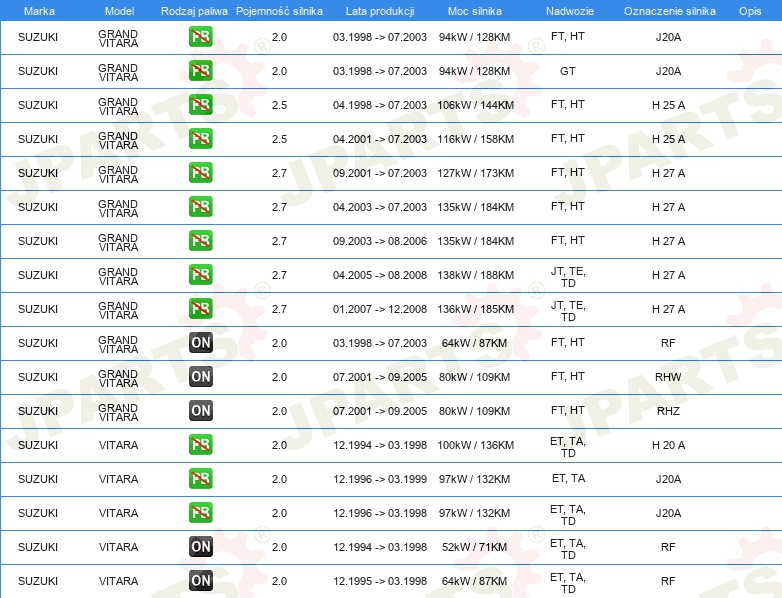Click 'H 25 A' in the 106kW row

[668, 105]
